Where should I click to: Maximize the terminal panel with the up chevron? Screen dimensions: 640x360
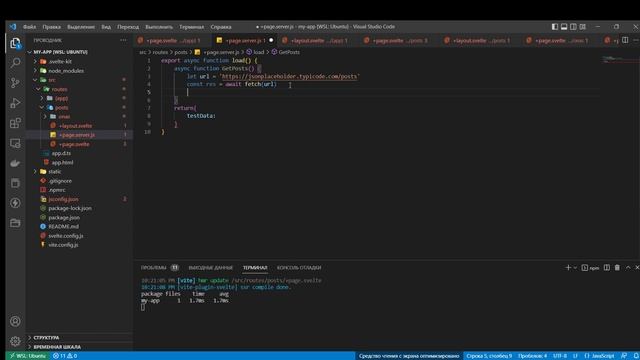point(628,268)
